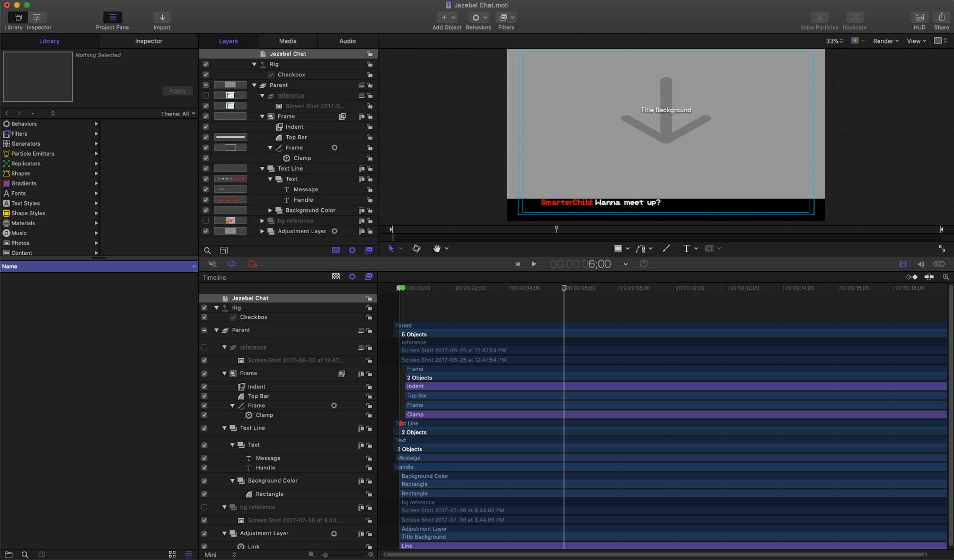The image size is (954, 560).
Task: Uncheck Rig layer activation checkbox in Layers list
Action: pyautogui.click(x=206, y=64)
